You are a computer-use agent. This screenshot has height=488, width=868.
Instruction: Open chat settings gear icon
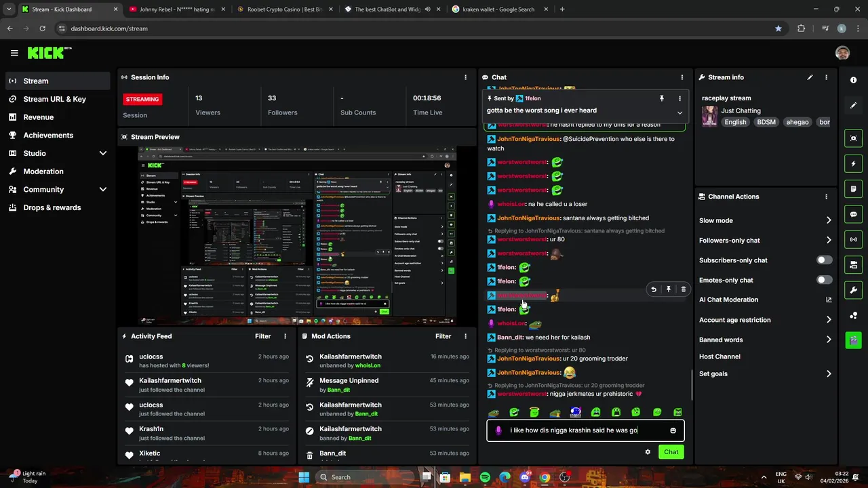(648, 452)
